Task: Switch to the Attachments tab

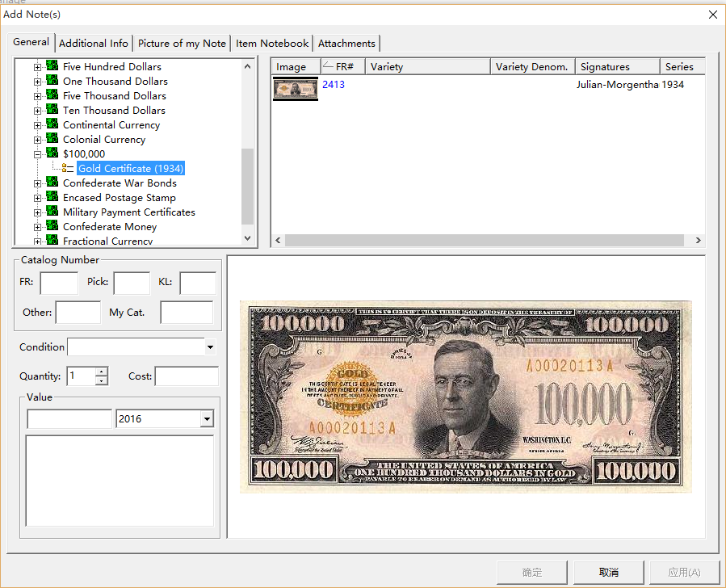Action: [x=346, y=43]
